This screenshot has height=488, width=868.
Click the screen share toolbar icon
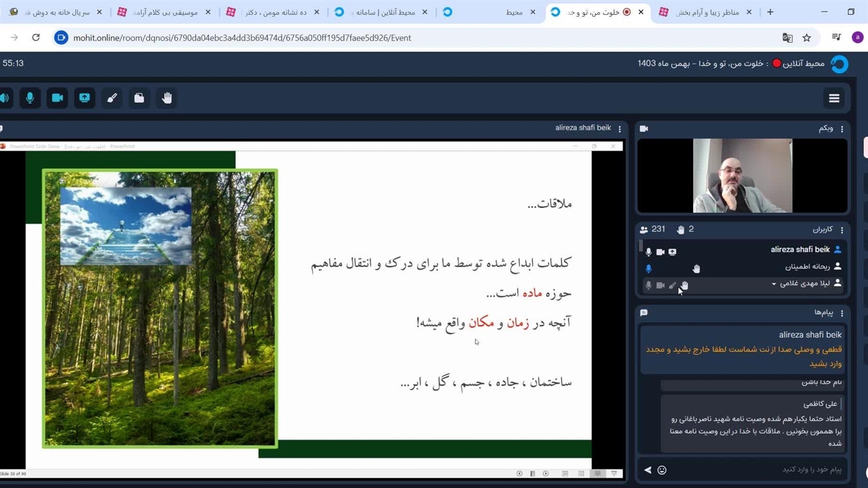click(85, 98)
